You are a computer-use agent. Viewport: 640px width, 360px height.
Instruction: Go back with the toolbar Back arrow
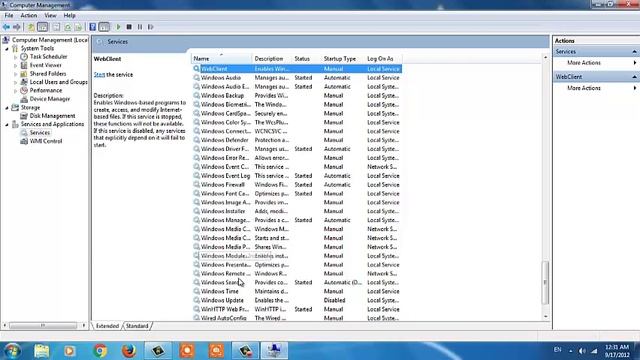pyautogui.click(x=6, y=27)
